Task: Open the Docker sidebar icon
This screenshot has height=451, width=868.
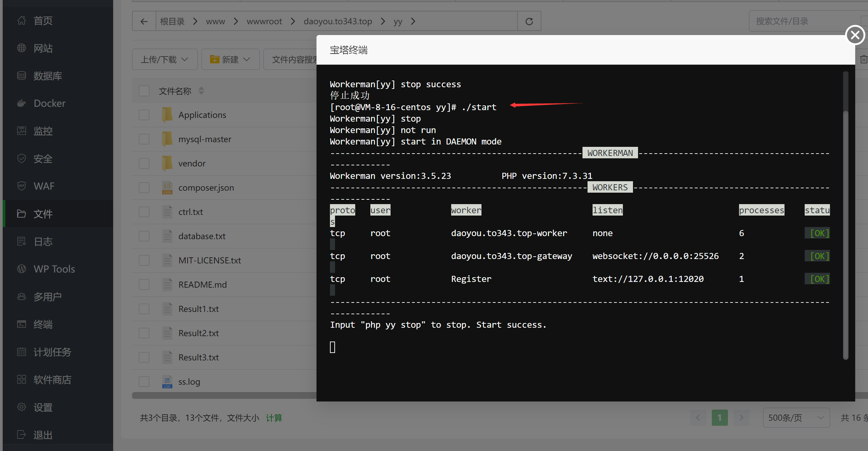Action: (x=22, y=103)
